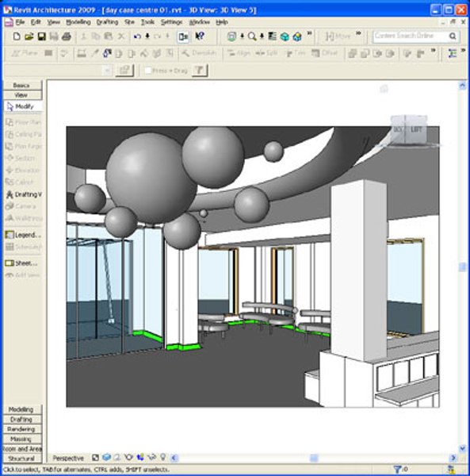Click the Align tool
470x476 pixels.
click(239, 53)
